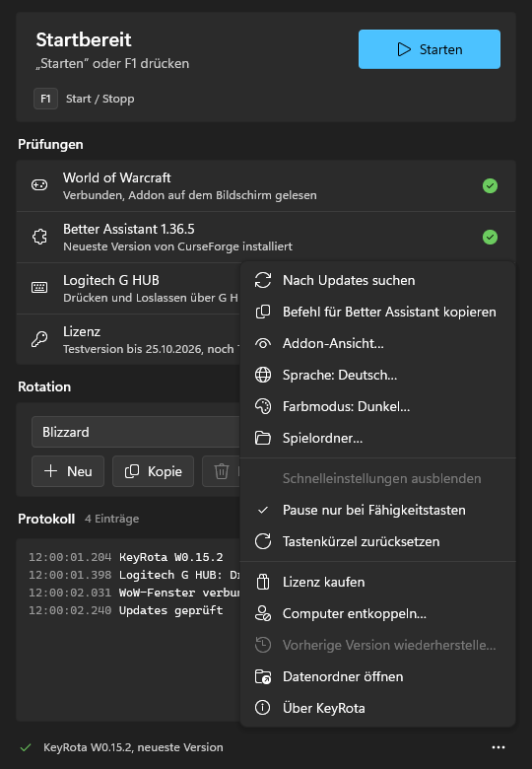Click the gamepad icon next to World of Warcraft
Screen dimensions: 532x769
click(x=39, y=185)
